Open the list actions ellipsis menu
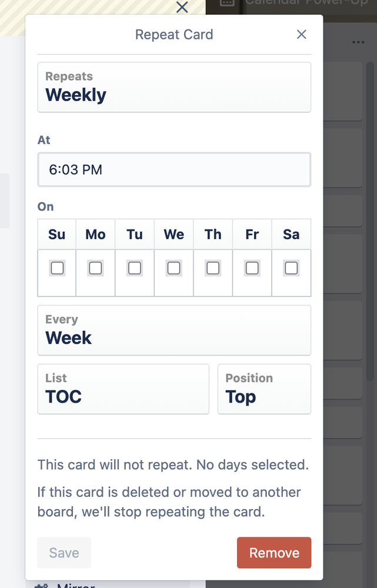Screen dimensions: 377x588 (358, 42)
